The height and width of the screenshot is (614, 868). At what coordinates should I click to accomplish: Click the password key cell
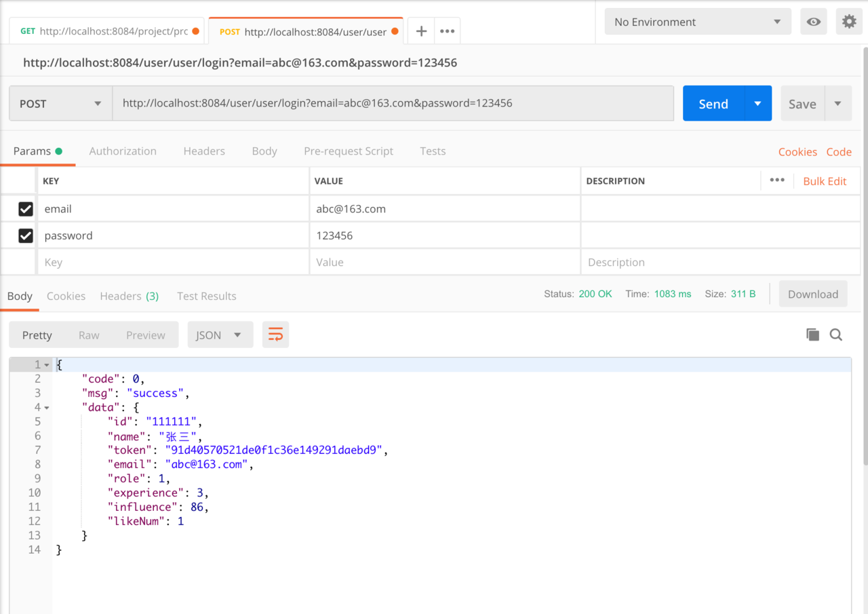coord(174,235)
